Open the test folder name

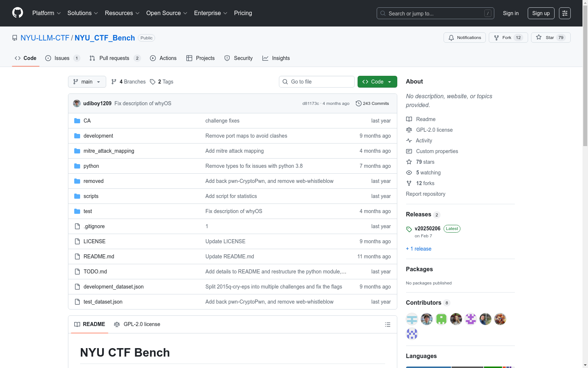[x=88, y=211]
